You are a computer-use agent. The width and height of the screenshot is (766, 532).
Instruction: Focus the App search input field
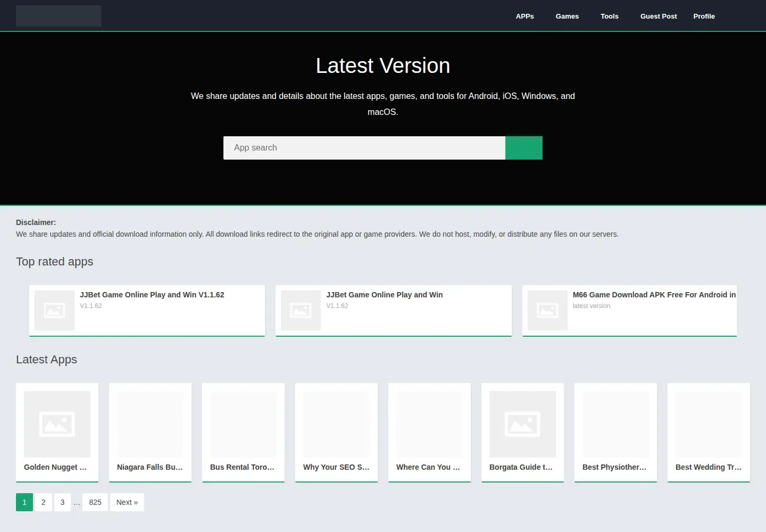(x=364, y=148)
